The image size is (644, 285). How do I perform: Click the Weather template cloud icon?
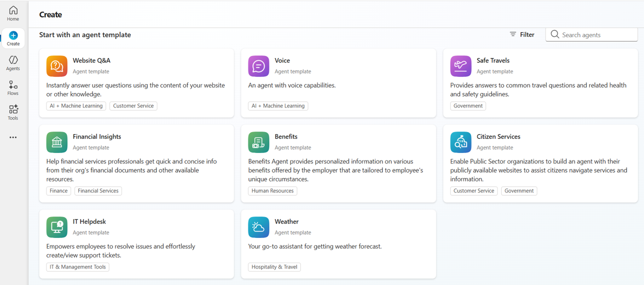(x=258, y=227)
